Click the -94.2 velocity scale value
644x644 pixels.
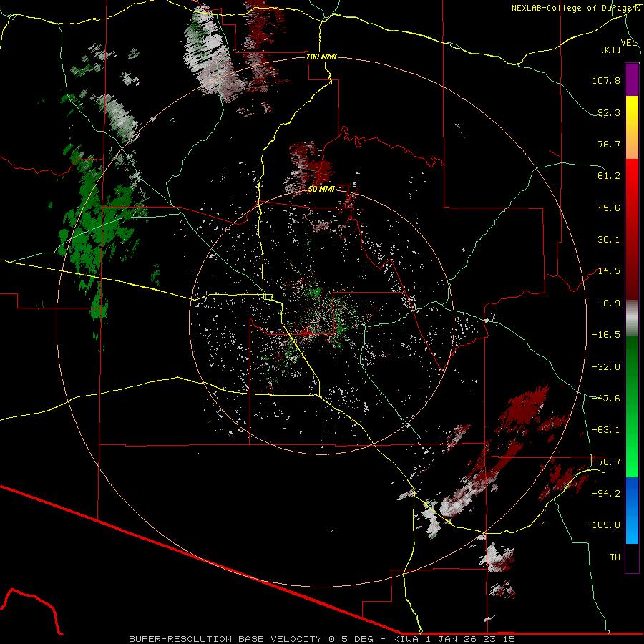click(x=606, y=494)
